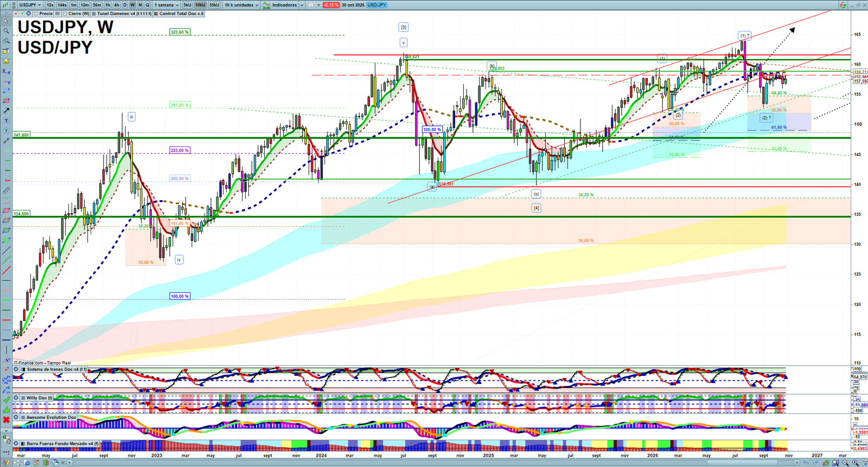Viewport: 868px width, 467px height.
Task: Select the ruler measuring tool
Action: (x=6, y=190)
